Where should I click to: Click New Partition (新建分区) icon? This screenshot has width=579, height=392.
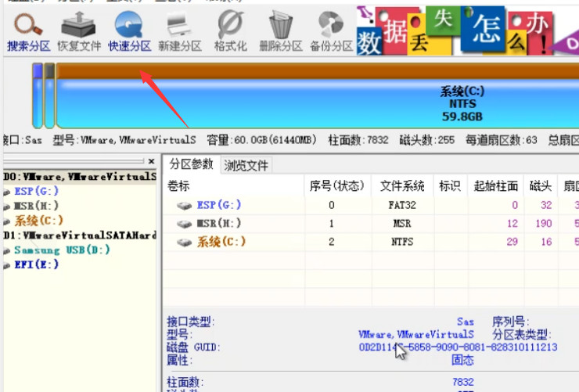click(180, 32)
